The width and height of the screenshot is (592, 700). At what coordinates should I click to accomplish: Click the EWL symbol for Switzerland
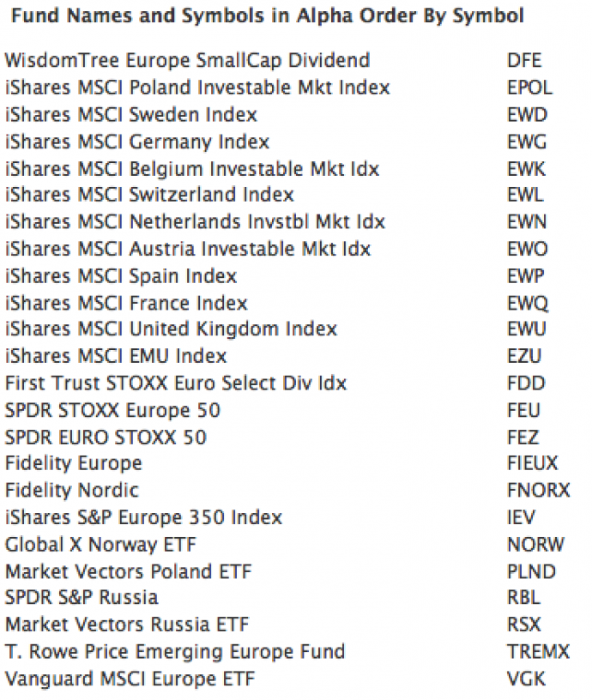pyautogui.click(x=525, y=196)
